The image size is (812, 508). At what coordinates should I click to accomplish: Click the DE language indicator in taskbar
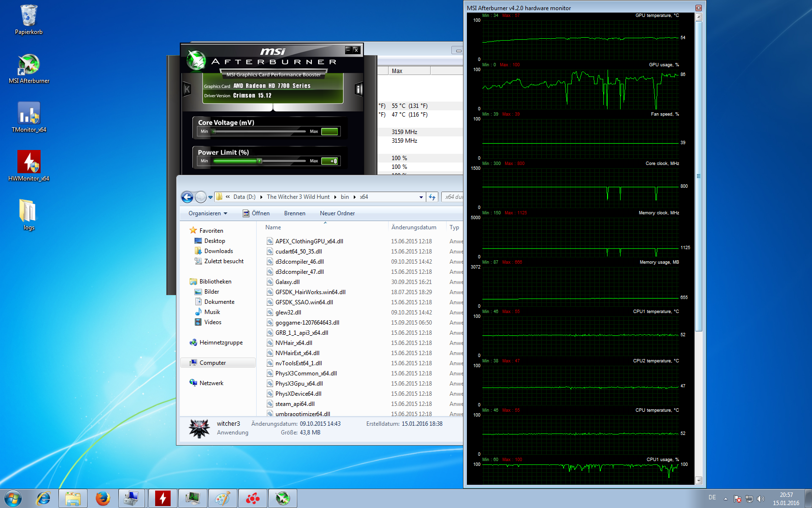click(x=712, y=497)
